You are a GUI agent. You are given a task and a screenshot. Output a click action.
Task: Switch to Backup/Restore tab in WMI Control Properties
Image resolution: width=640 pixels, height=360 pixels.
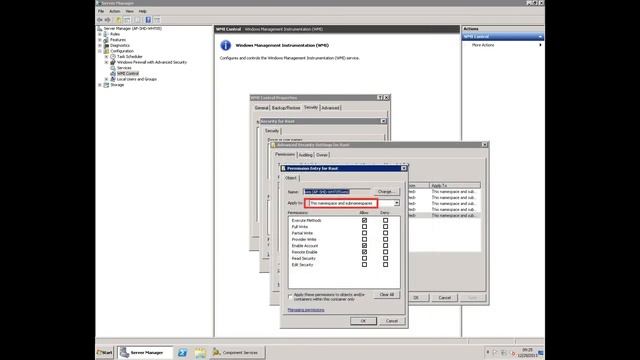tap(286, 108)
